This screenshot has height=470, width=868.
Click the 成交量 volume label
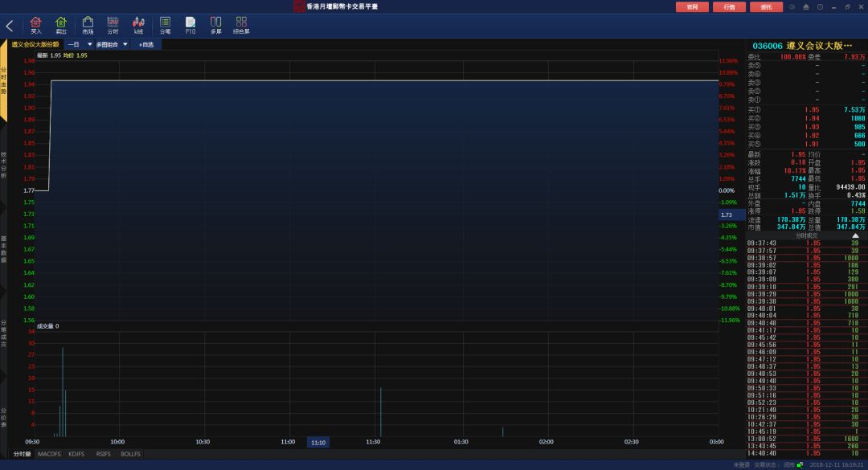45,326
